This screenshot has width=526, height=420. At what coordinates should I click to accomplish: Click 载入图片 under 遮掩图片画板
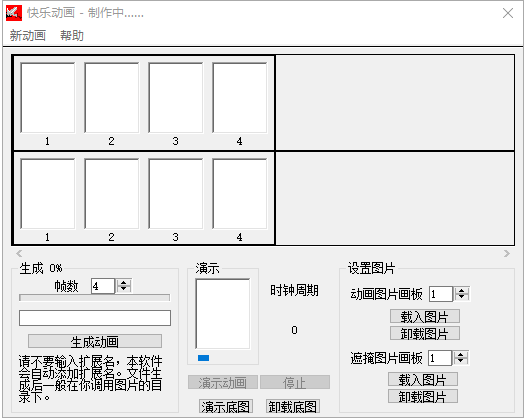pyautogui.click(x=423, y=380)
